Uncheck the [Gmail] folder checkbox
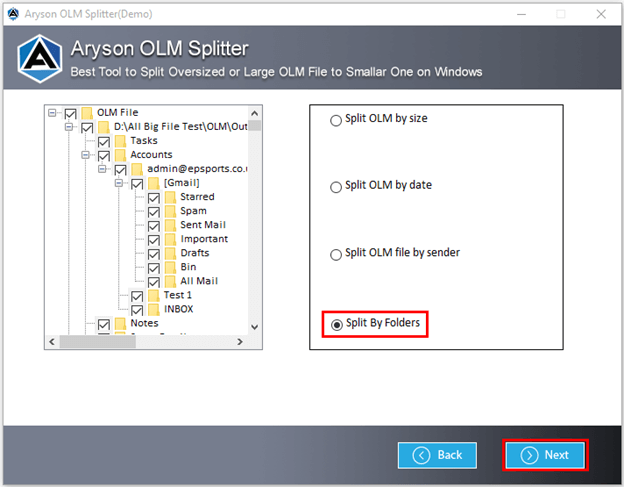 137,184
